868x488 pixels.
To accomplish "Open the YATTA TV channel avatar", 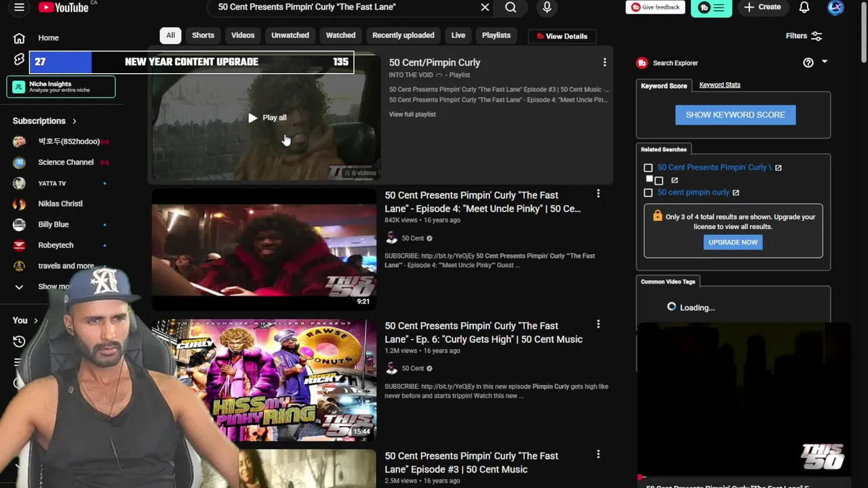I will pyautogui.click(x=19, y=183).
